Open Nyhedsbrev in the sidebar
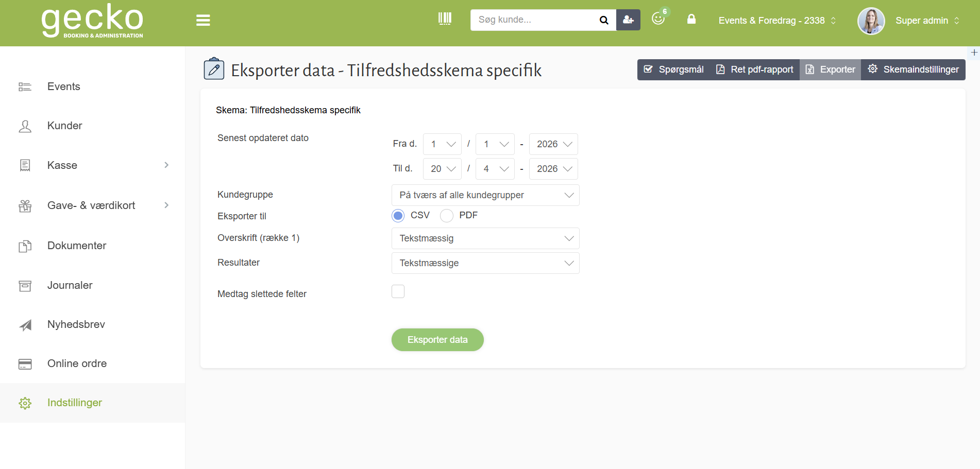Image resolution: width=980 pixels, height=469 pixels. [x=76, y=324]
